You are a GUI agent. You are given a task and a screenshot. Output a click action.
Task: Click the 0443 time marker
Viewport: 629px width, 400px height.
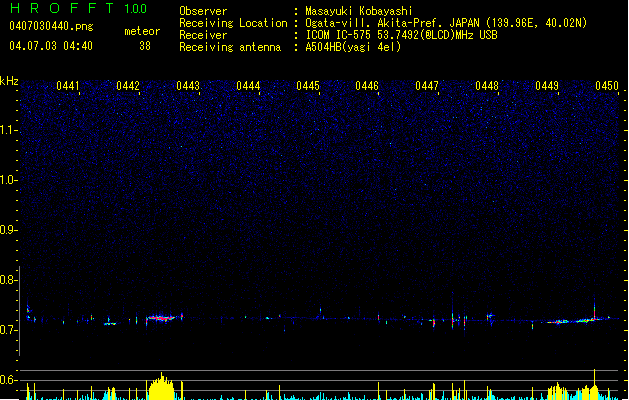[x=188, y=86]
